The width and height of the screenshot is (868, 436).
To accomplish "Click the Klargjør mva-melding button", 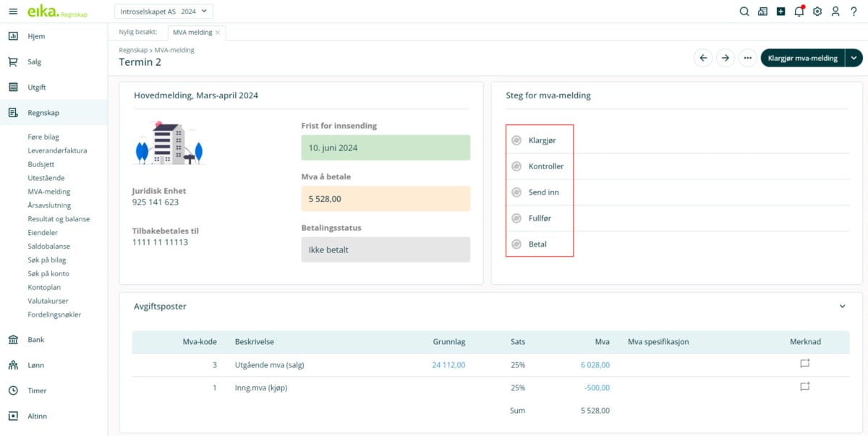I will pyautogui.click(x=802, y=59).
